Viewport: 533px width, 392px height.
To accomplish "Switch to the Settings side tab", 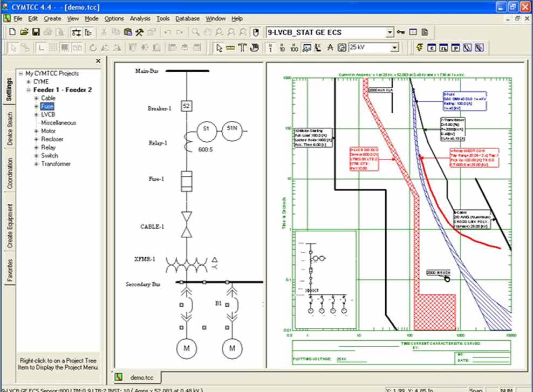I will point(9,89).
